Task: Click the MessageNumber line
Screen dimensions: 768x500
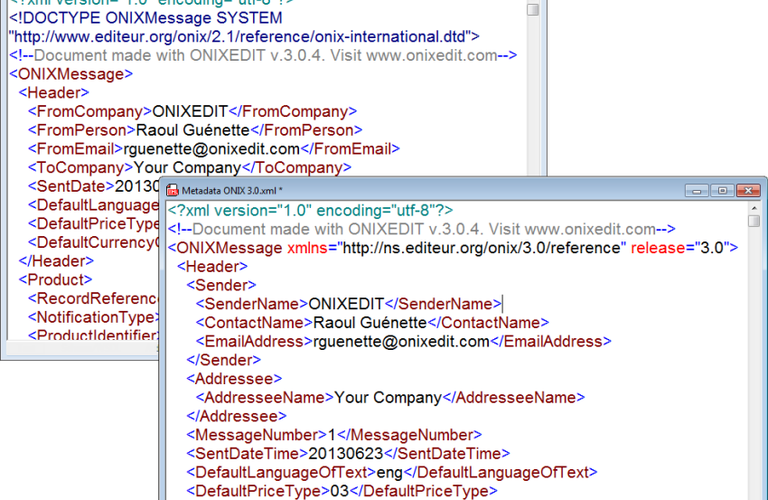Action: tap(334, 435)
